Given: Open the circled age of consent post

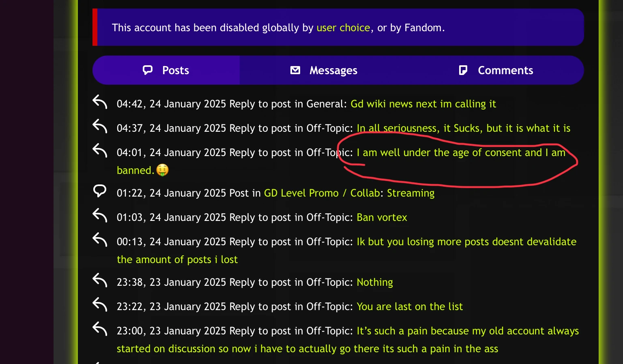Looking at the screenshot, I should (460, 152).
